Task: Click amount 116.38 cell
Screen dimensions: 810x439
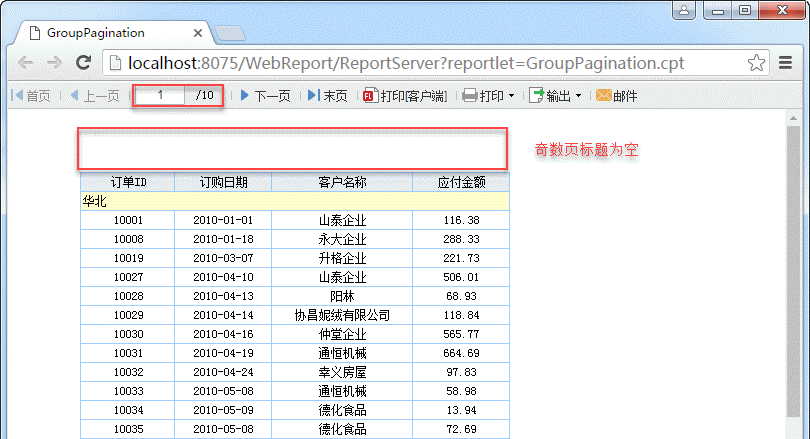Action: (461, 220)
